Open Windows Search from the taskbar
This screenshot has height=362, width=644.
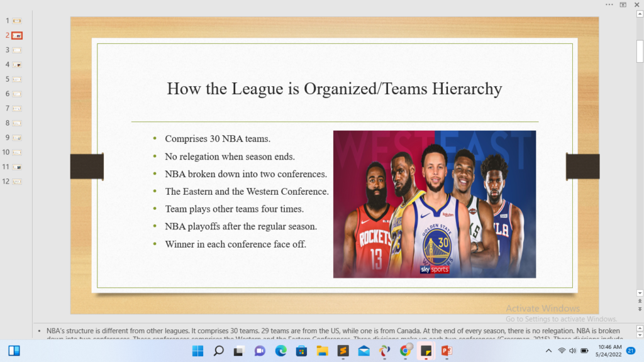coord(218,352)
